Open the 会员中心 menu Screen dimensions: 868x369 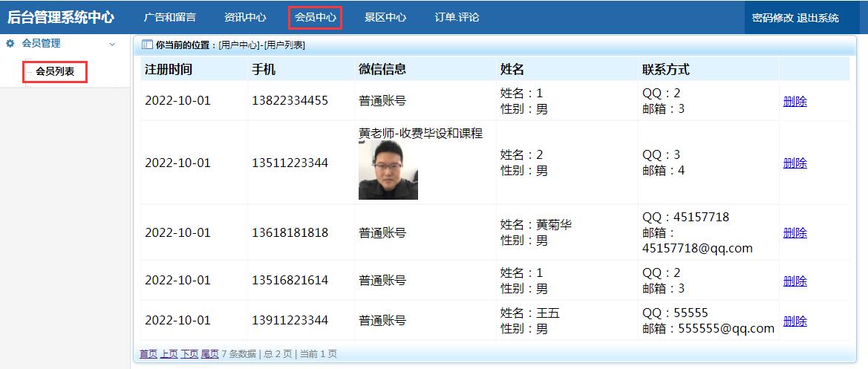[x=316, y=17]
